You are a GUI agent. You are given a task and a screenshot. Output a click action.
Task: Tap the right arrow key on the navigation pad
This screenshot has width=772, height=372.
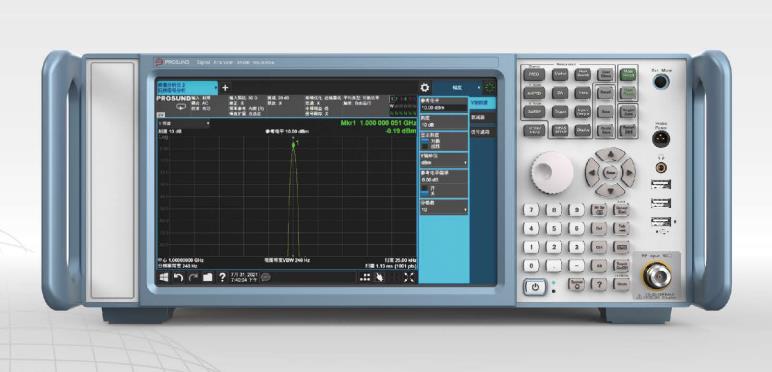tap(628, 173)
